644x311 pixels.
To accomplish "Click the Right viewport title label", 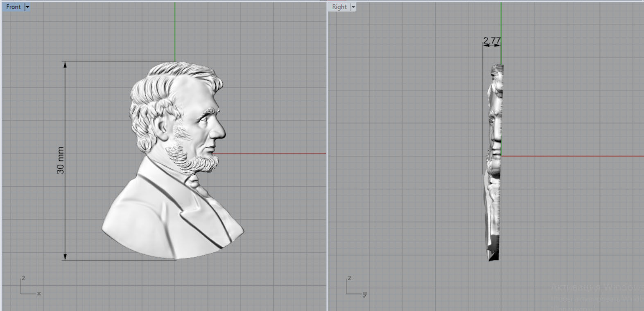I will pyautogui.click(x=339, y=7).
